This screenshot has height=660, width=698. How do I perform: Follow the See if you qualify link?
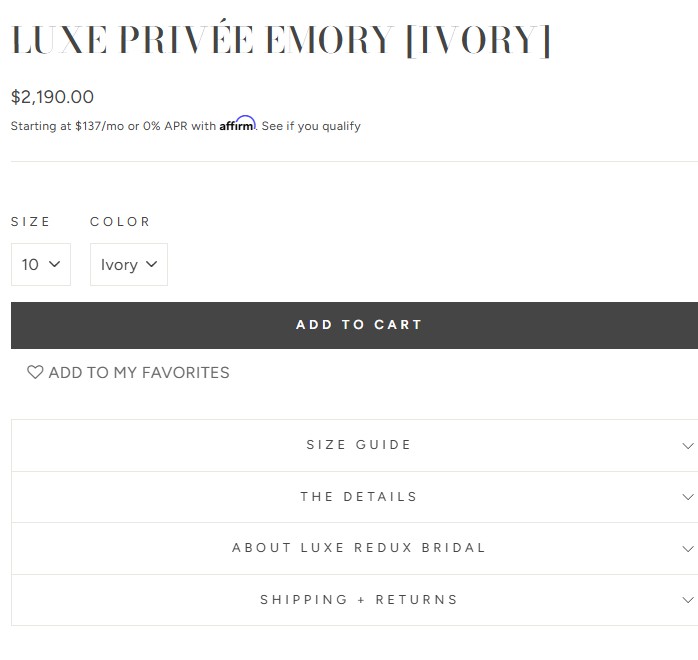point(311,126)
